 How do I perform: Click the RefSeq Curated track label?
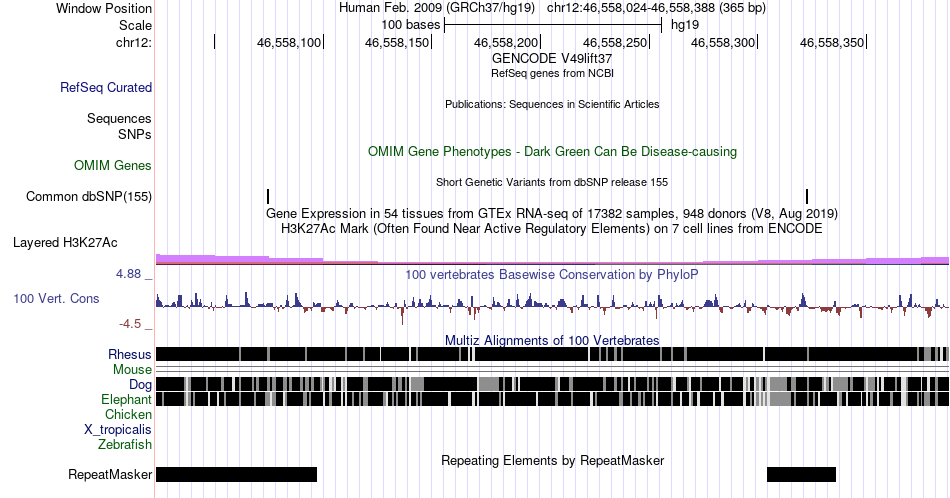105,87
